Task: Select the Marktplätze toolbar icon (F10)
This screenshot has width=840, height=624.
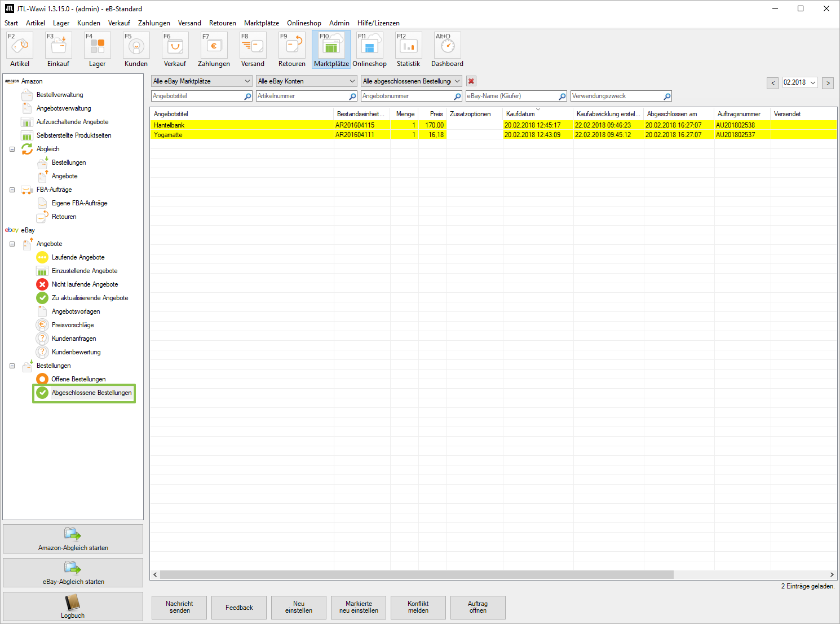Action: pos(331,50)
